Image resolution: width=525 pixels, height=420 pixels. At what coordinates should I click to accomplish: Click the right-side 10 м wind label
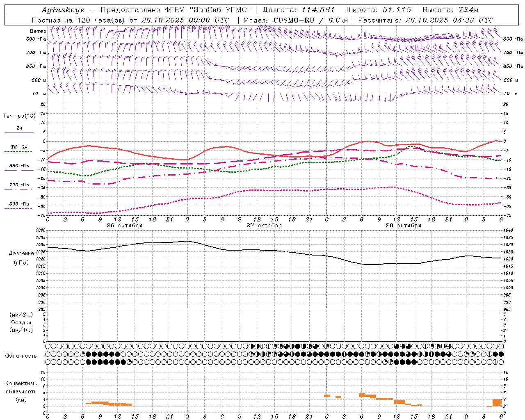click(x=511, y=94)
